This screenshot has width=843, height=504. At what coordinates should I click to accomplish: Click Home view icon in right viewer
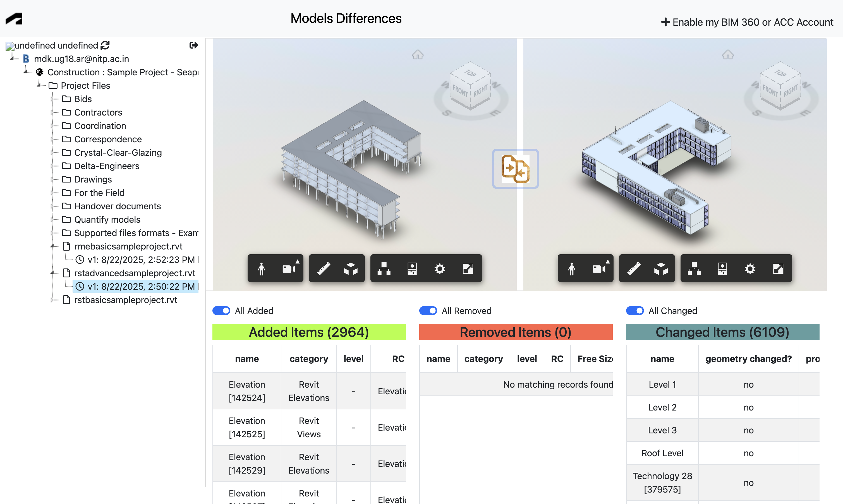[728, 55]
